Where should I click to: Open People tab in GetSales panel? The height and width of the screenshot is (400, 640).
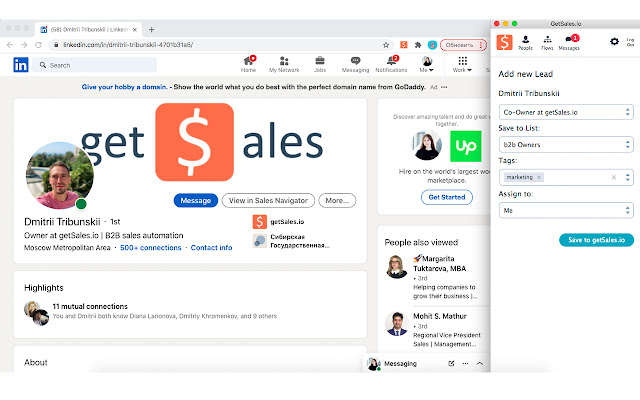click(x=525, y=43)
